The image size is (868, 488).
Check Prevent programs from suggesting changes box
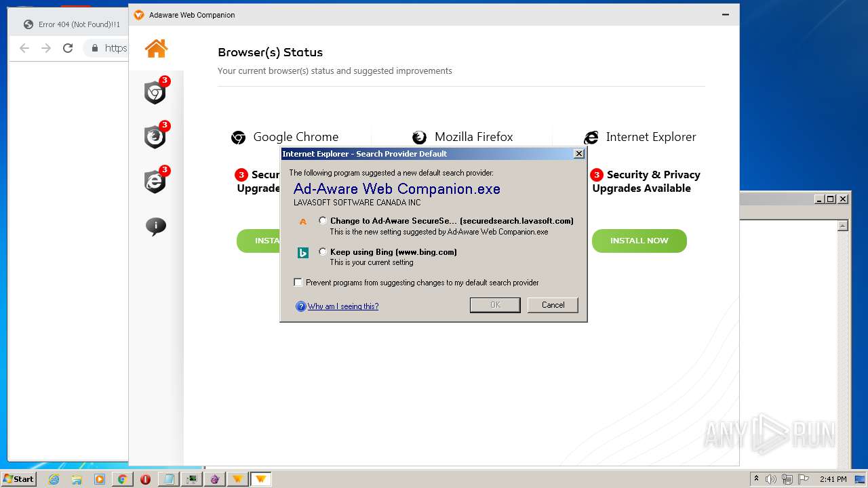(298, 283)
